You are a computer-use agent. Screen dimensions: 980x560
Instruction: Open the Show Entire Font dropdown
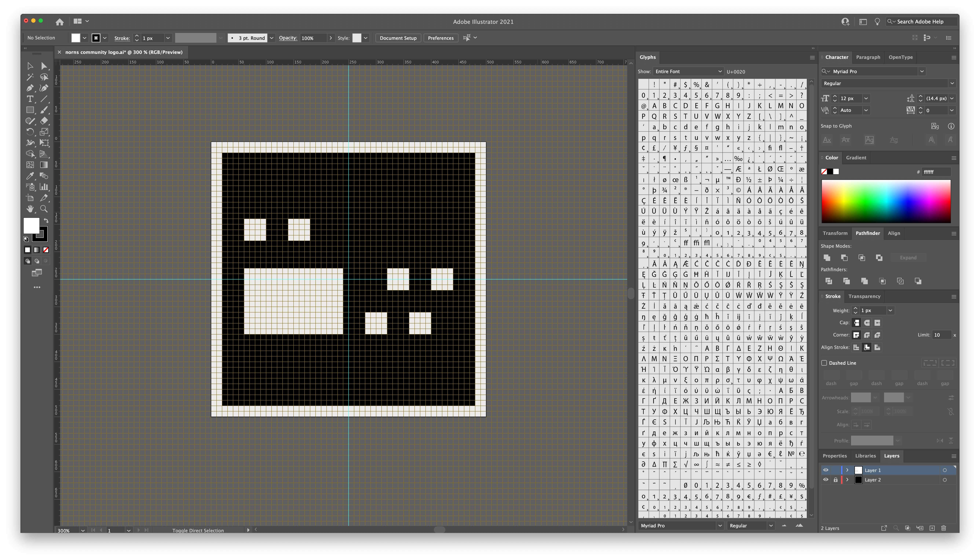[x=688, y=72]
